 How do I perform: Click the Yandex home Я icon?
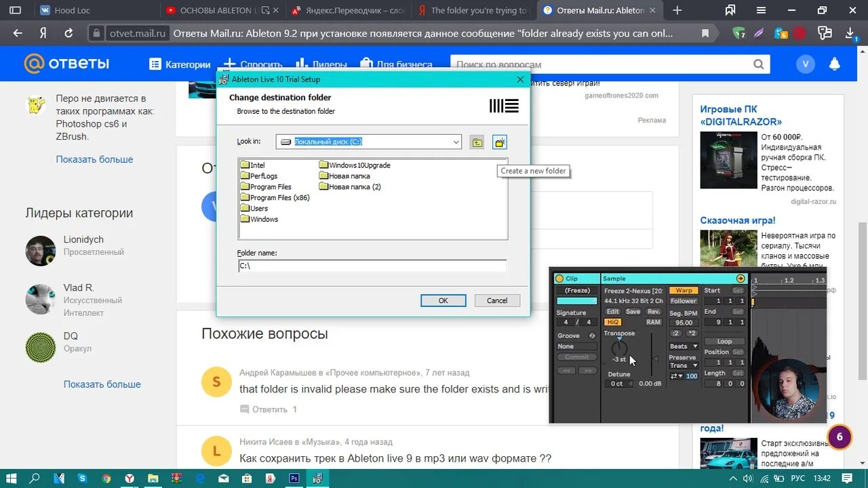(x=43, y=33)
